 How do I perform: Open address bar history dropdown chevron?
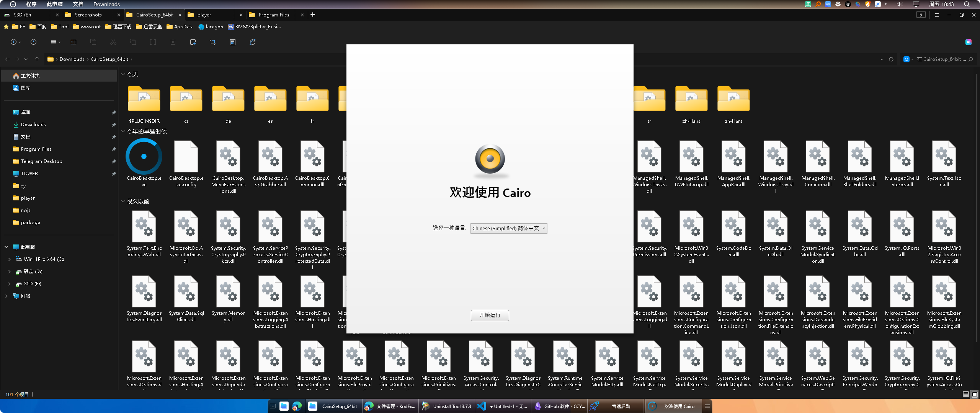point(882,59)
